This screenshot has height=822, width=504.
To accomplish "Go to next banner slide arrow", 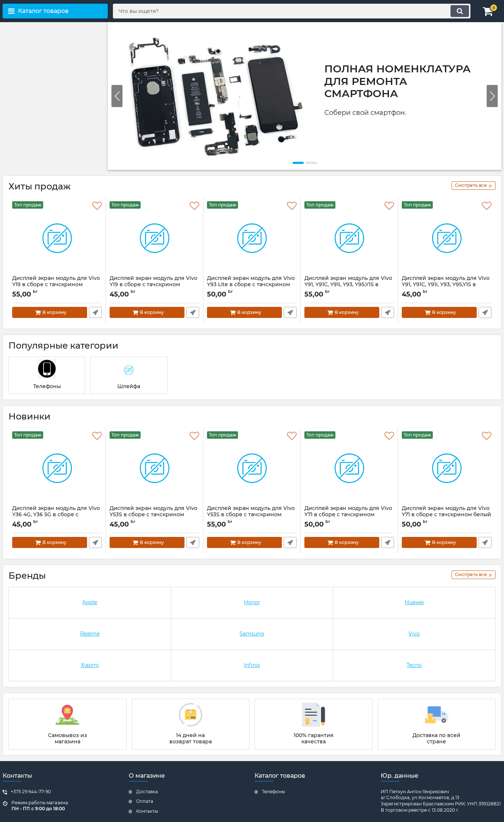I will (492, 96).
